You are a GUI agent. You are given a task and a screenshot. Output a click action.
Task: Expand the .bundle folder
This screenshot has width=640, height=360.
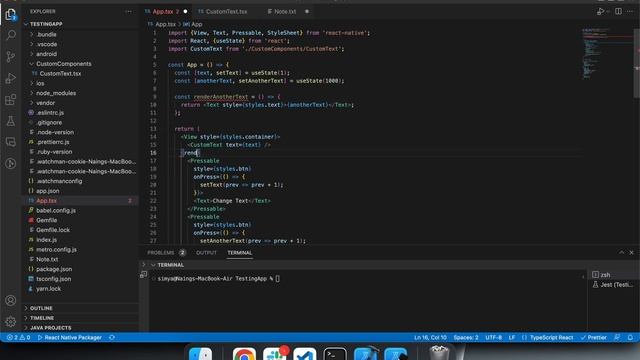pyautogui.click(x=46, y=34)
